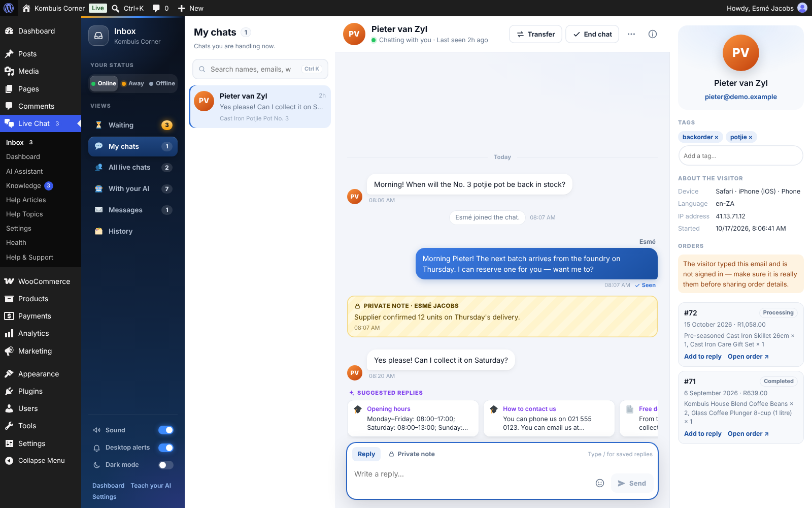Click the WordPress logo in admin bar
The width and height of the screenshot is (812, 508).
[x=9, y=8]
